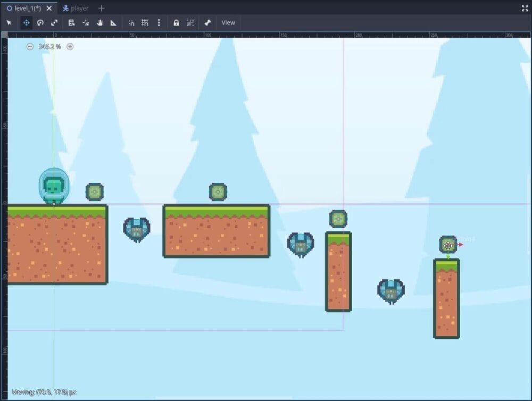The width and height of the screenshot is (532, 401).
Task: Select the coin beside the player
Action: click(95, 192)
